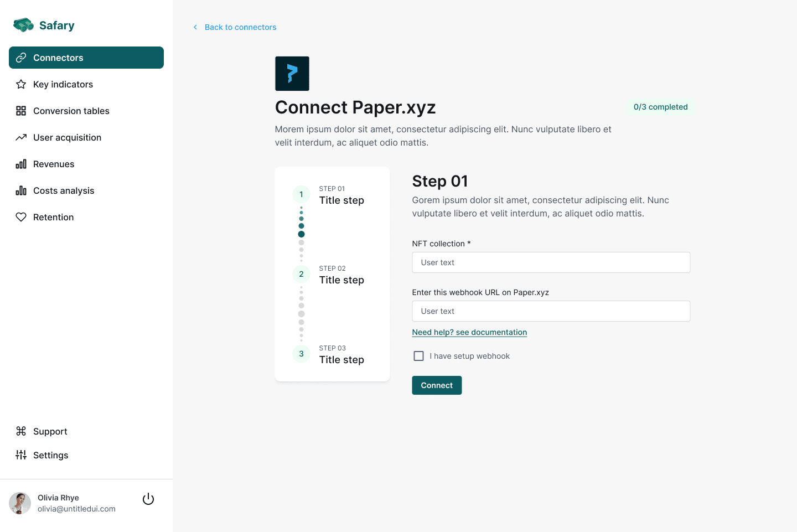Open the Connectors menu item
Screen dimensions: 797x532
(86, 58)
